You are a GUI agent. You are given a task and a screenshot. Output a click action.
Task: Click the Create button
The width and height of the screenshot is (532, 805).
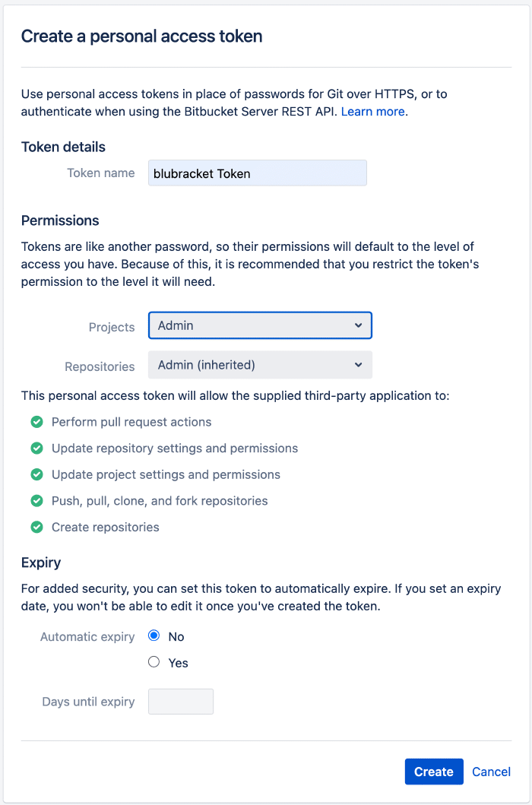click(x=434, y=772)
